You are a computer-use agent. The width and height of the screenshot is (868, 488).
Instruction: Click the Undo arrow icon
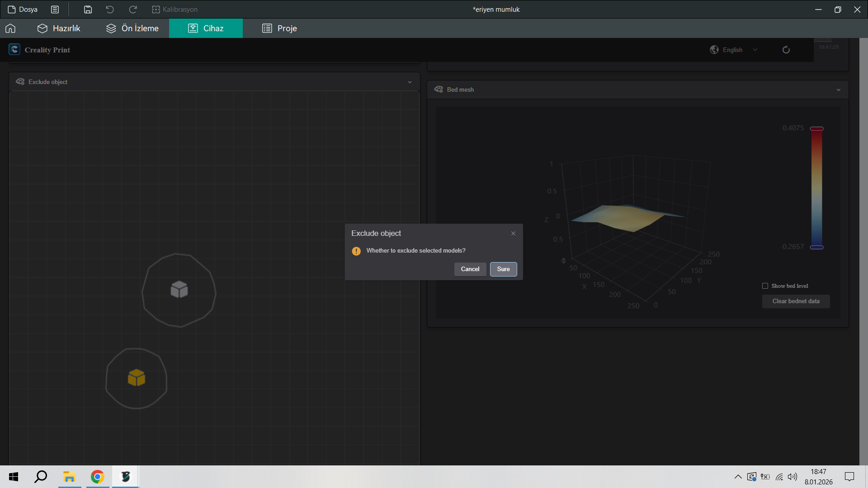pos(110,9)
